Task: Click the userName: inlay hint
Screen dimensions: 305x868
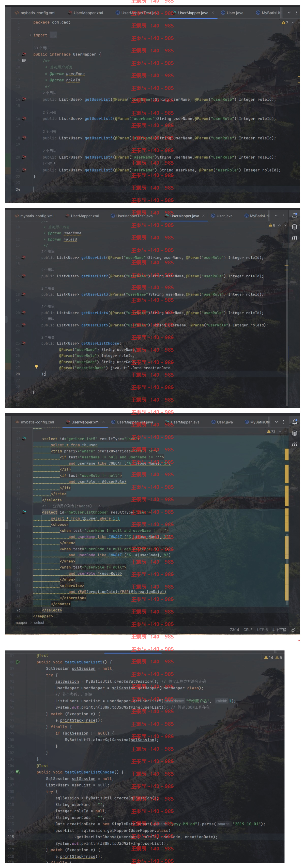Action: [174, 701]
